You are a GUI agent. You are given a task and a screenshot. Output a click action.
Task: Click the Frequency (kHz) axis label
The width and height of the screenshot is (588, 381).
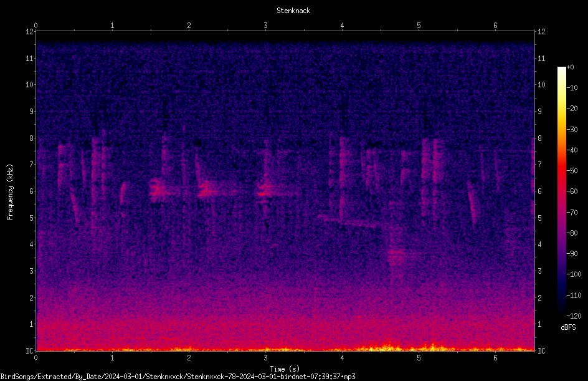click(10, 192)
